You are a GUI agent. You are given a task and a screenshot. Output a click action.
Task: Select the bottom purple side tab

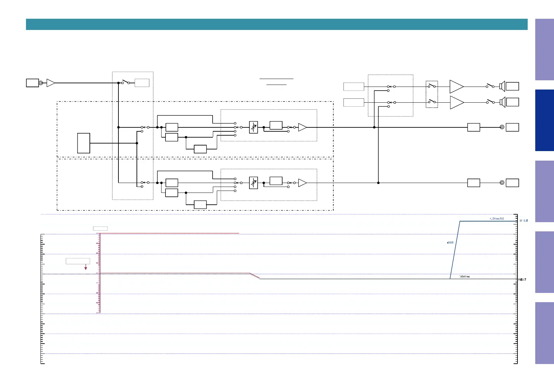click(544, 333)
